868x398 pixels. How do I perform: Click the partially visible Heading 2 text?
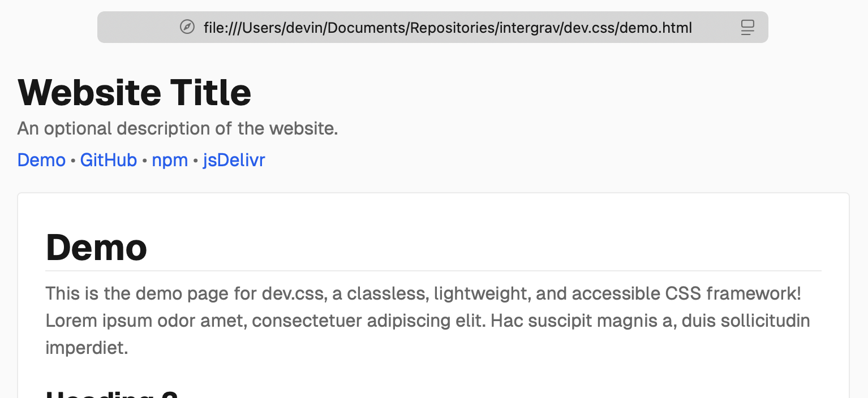tap(111, 393)
